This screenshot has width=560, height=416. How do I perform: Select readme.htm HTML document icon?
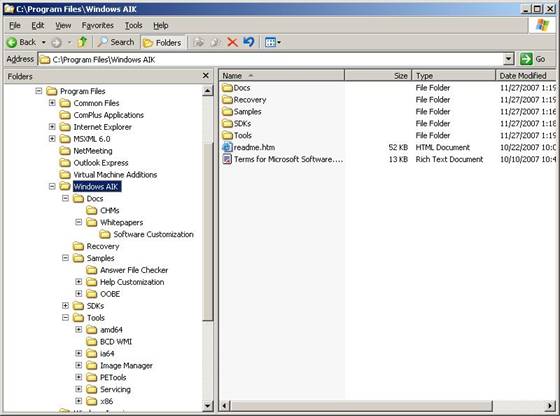(227, 147)
